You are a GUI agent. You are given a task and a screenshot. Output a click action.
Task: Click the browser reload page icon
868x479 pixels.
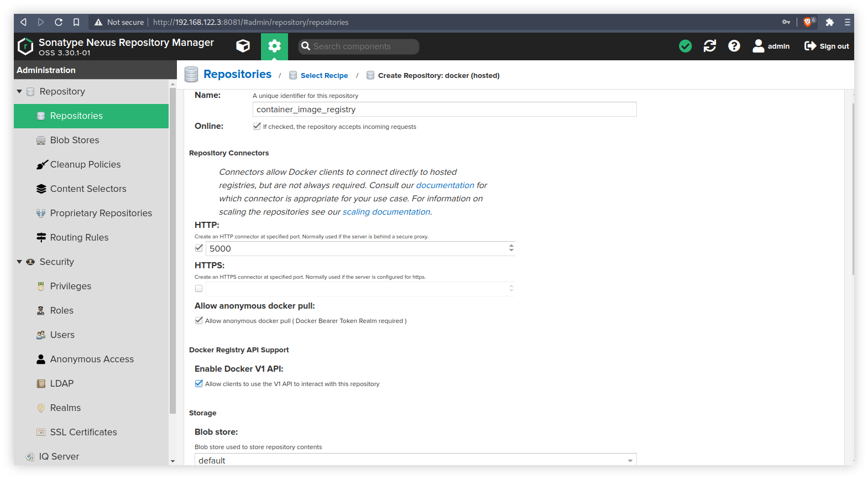59,22
